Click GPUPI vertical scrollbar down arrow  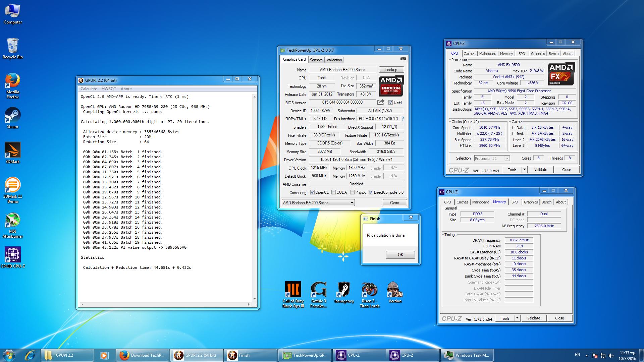pos(255,299)
